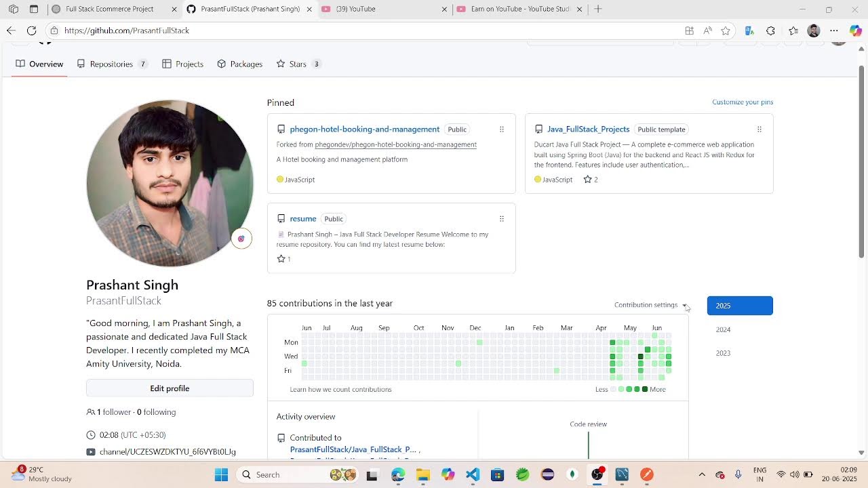Click Learn how we count contributions

tap(340, 390)
